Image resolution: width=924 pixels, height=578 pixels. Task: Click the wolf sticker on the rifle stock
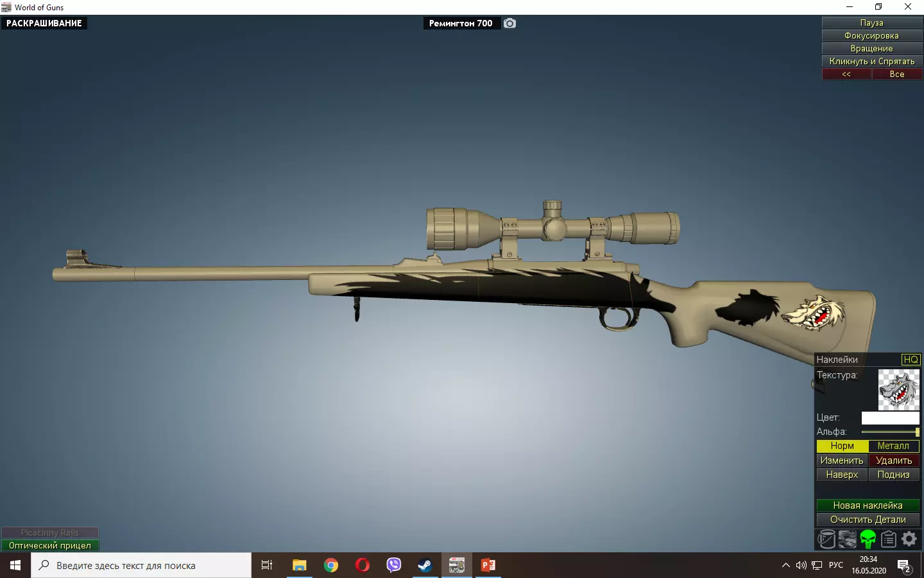coord(813,312)
